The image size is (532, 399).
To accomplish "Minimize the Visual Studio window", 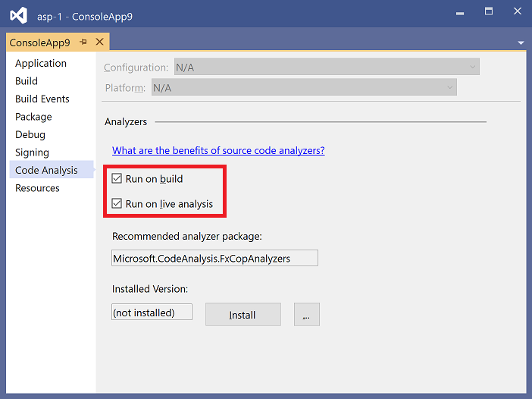I will (x=460, y=14).
